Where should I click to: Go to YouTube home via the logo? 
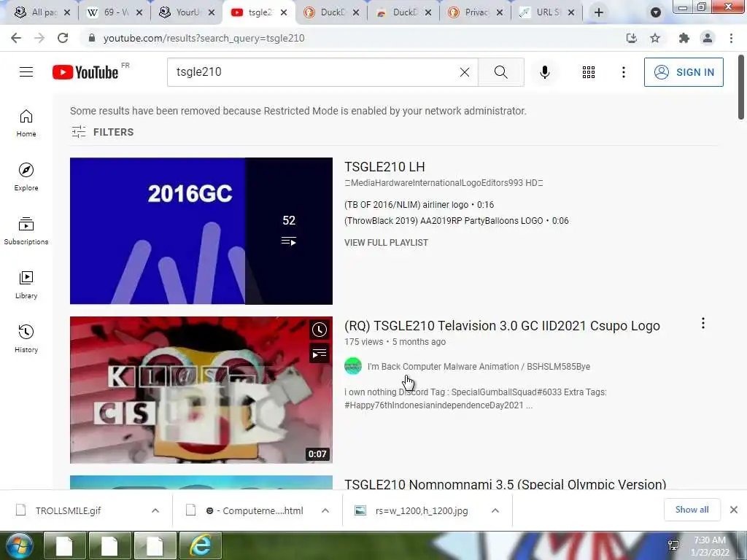[85, 72]
